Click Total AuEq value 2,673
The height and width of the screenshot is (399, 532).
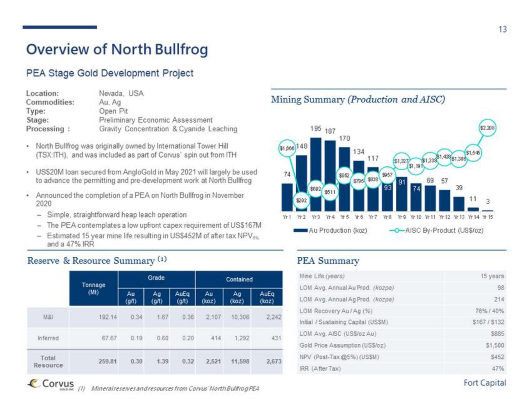(x=274, y=361)
